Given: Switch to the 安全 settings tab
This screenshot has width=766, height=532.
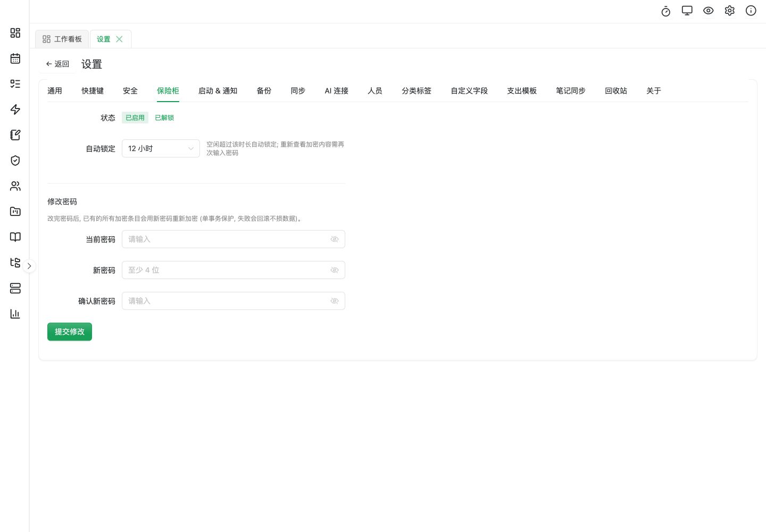Looking at the screenshot, I should [x=130, y=91].
